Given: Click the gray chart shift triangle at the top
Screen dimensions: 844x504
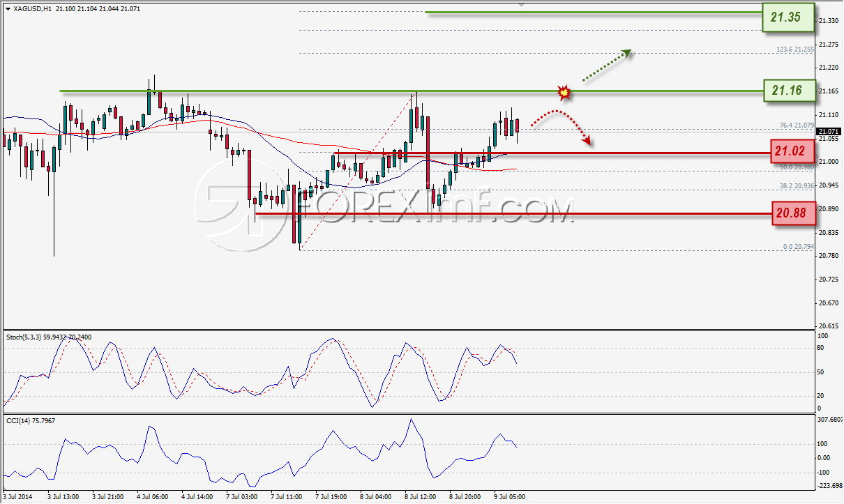Looking at the screenshot, I should (x=520, y=3).
